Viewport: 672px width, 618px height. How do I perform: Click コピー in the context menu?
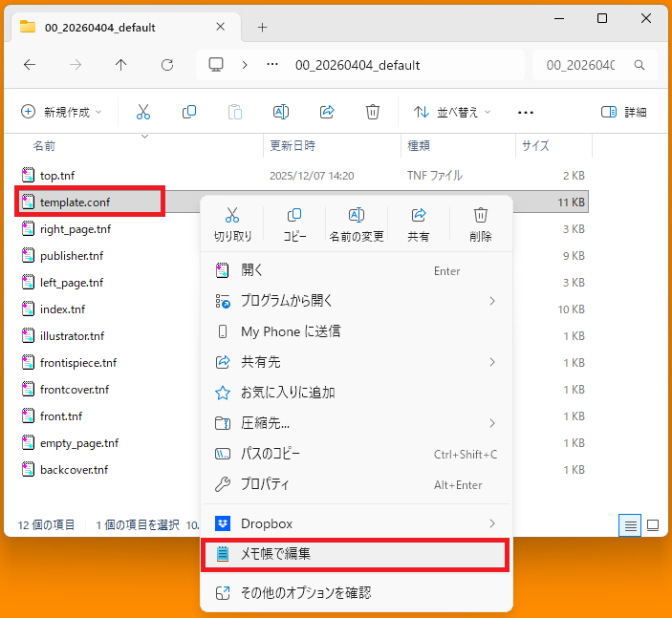coord(294,224)
